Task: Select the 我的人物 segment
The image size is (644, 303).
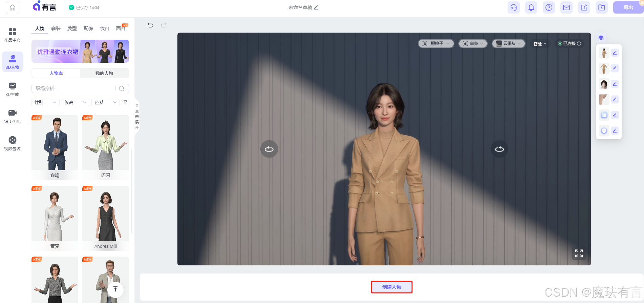Action: (x=104, y=73)
